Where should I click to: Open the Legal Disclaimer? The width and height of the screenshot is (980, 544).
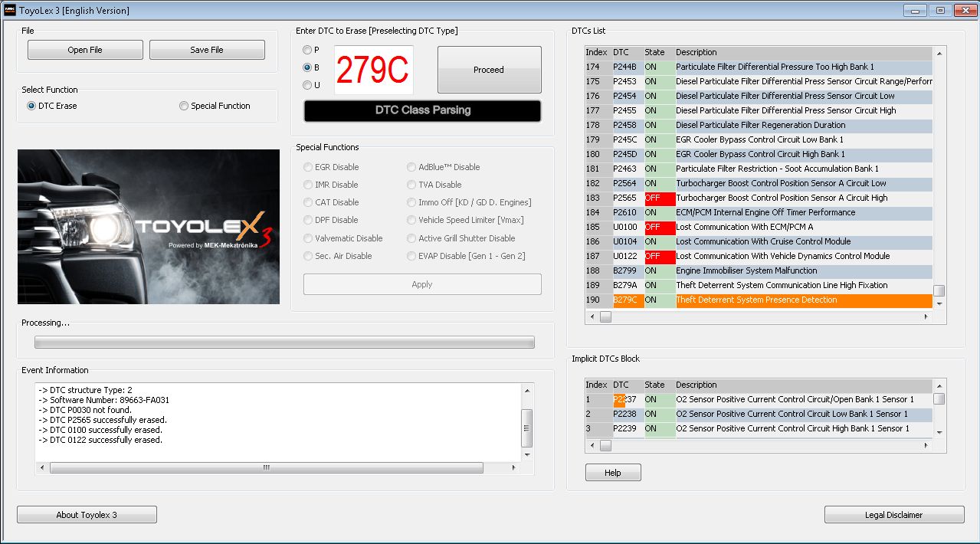[x=893, y=515]
